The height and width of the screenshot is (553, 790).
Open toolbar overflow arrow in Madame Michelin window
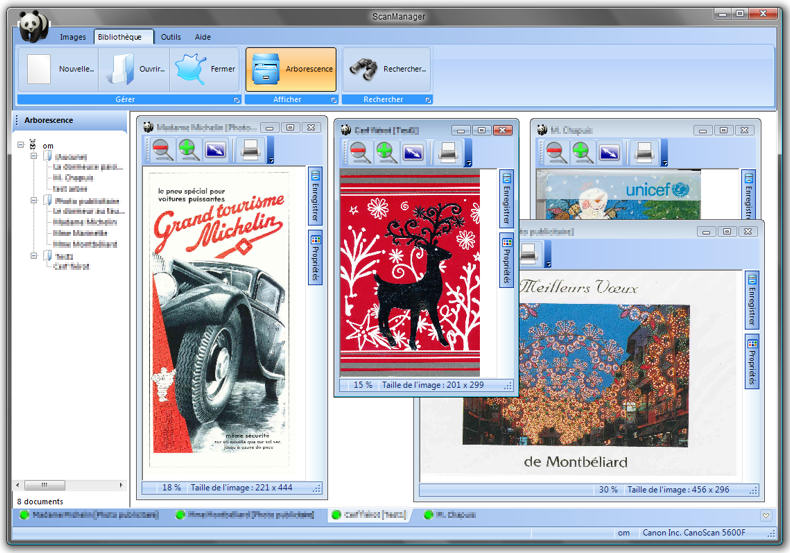pyautogui.click(x=271, y=158)
